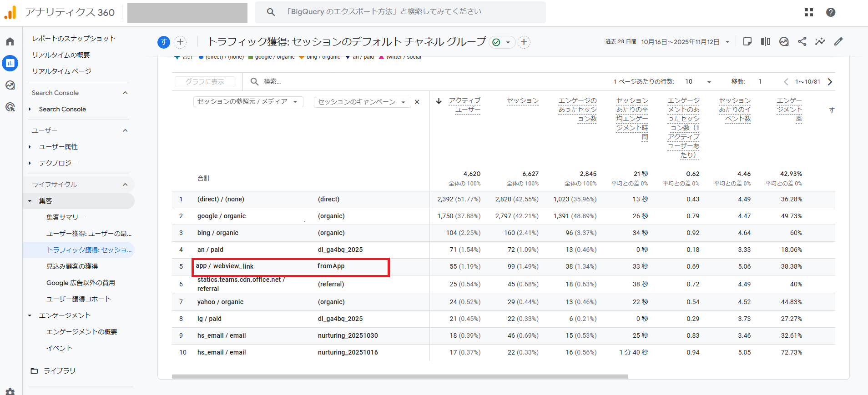Screen dimensions: 868x395
Task: Open the help question mark icon
Action: tap(830, 12)
